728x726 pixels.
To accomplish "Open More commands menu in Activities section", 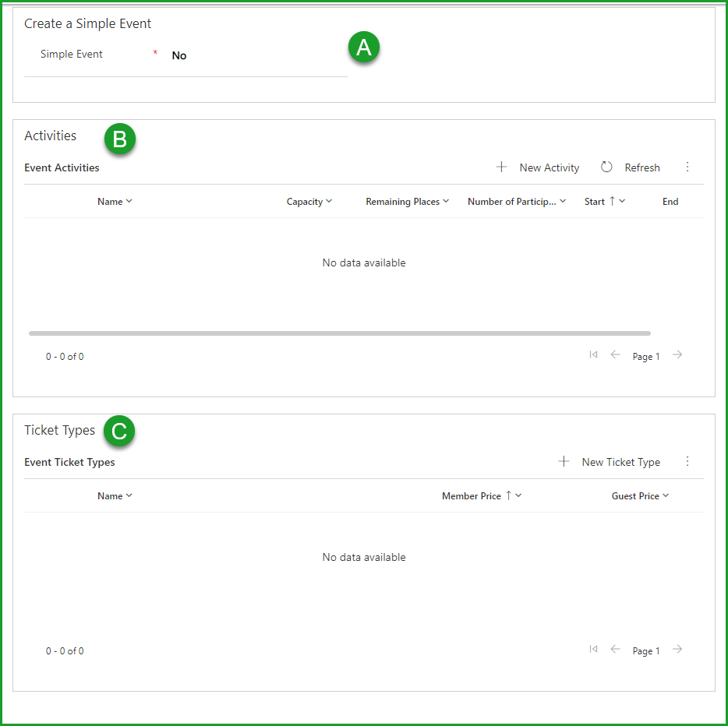I will coord(687,167).
